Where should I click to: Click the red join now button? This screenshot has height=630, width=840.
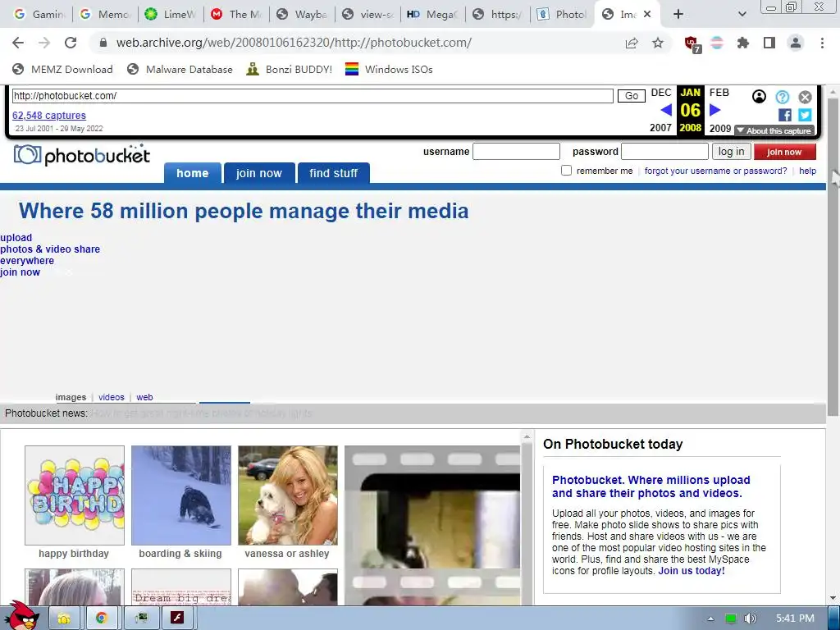coord(785,152)
